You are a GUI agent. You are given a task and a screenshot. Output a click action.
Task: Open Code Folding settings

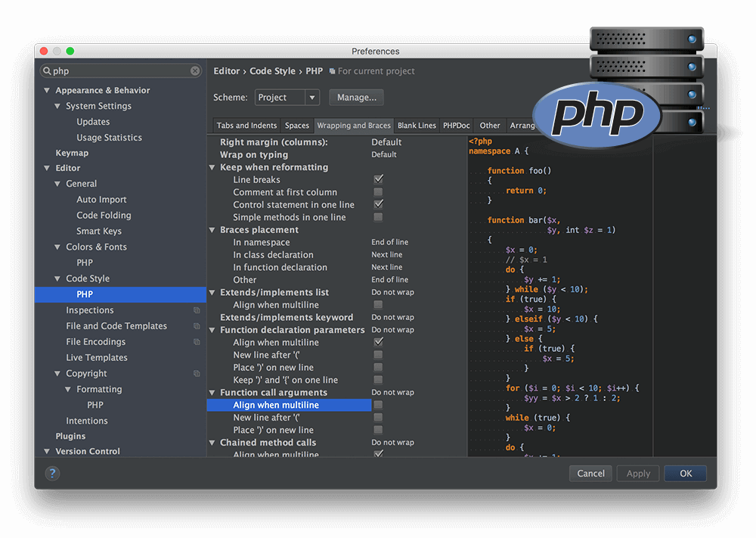tap(104, 215)
